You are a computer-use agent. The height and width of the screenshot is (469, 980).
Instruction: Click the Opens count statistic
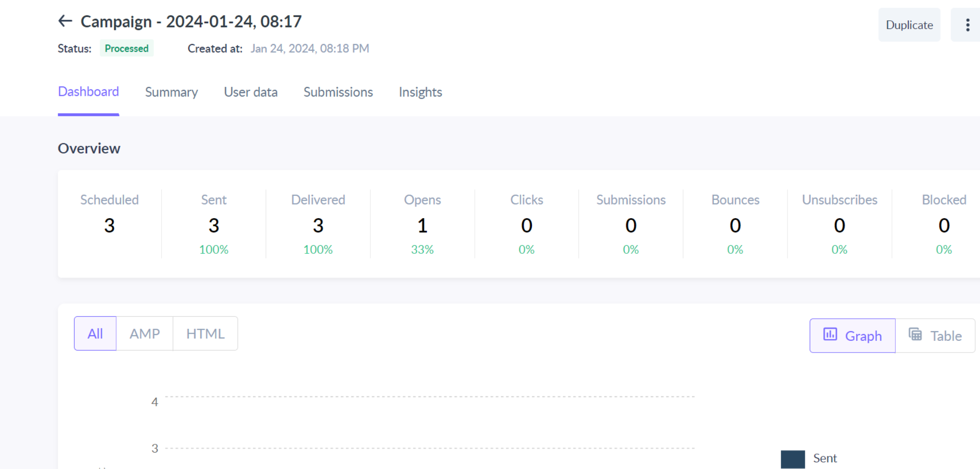(422, 225)
